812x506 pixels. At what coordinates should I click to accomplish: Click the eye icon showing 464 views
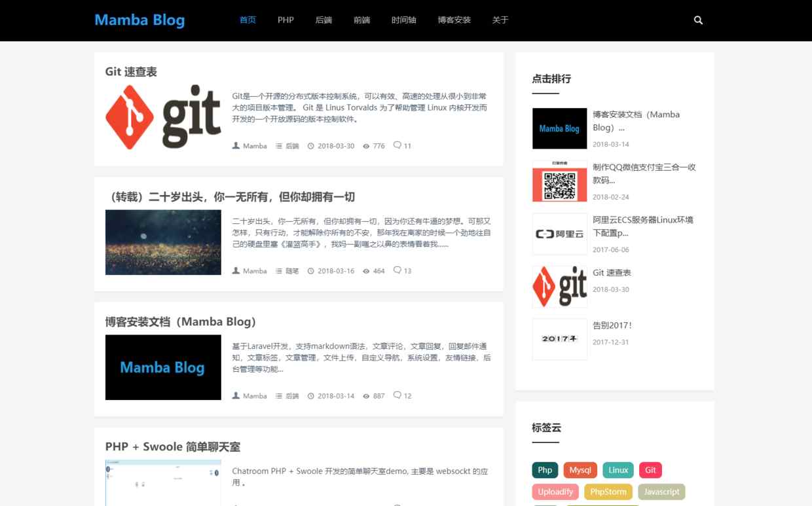[366, 271]
